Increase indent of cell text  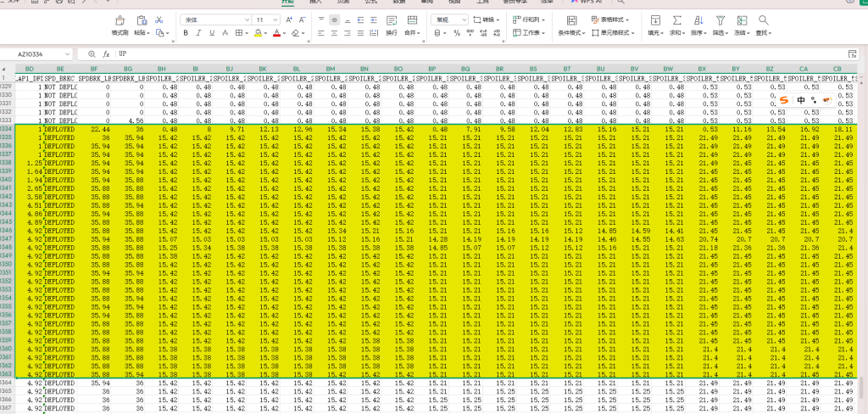click(x=374, y=20)
